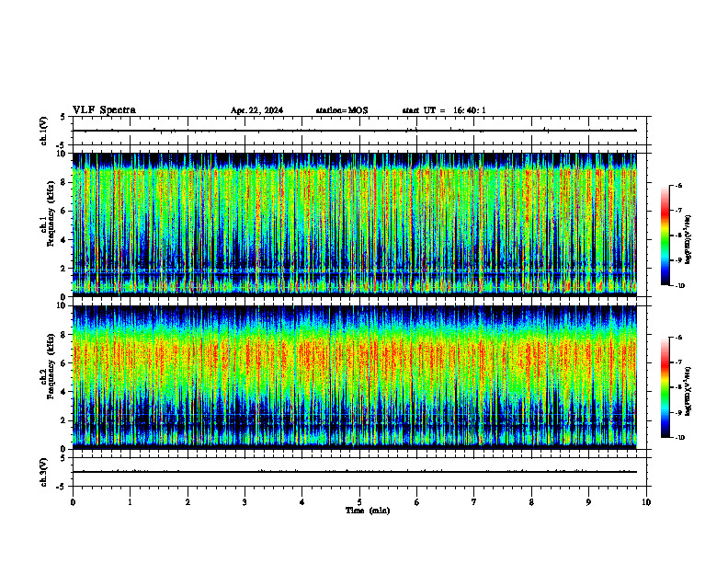Click time axis tick label '0'
728x563 pixels.
[73, 502]
